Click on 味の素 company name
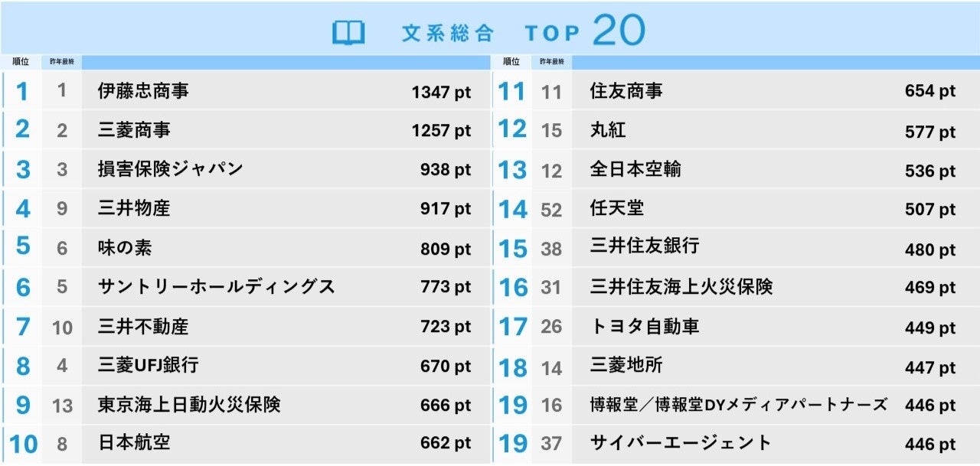Image resolution: width=980 pixels, height=466 pixels. tap(126, 248)
